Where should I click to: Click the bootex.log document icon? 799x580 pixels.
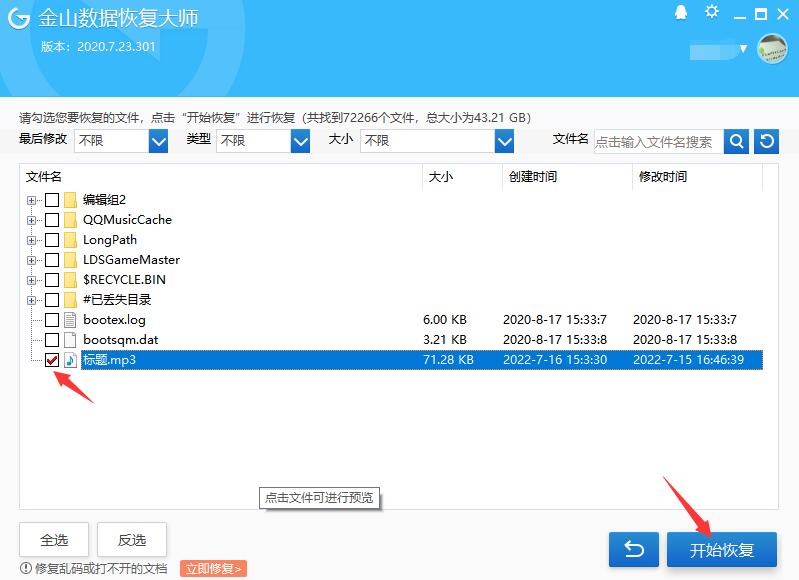(x=70, y=320)
